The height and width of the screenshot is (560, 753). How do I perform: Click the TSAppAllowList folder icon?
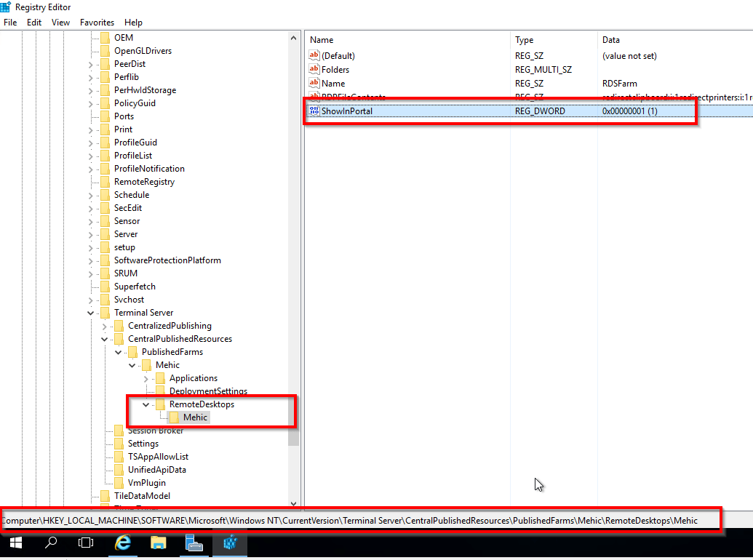point(119,457)
